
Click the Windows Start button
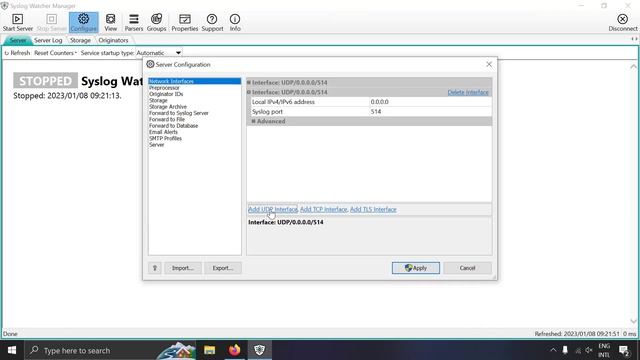point(12,350)
